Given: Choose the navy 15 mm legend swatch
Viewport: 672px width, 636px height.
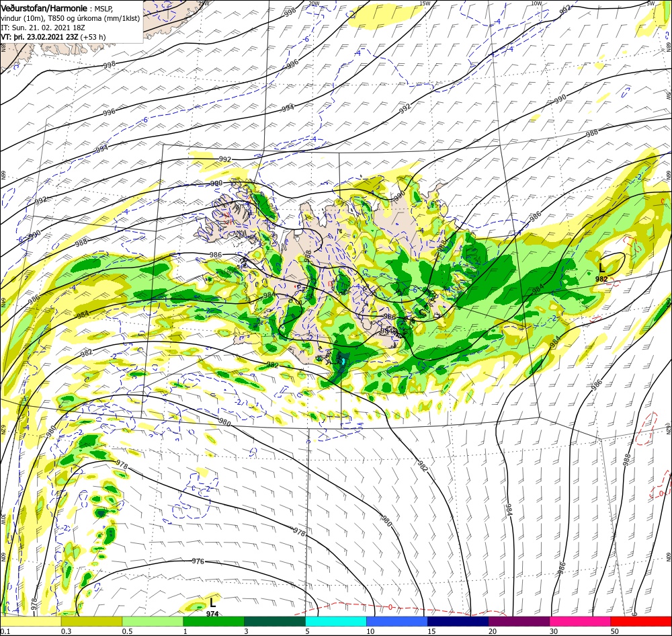Looking at the screenshot, I should point(458,621).
